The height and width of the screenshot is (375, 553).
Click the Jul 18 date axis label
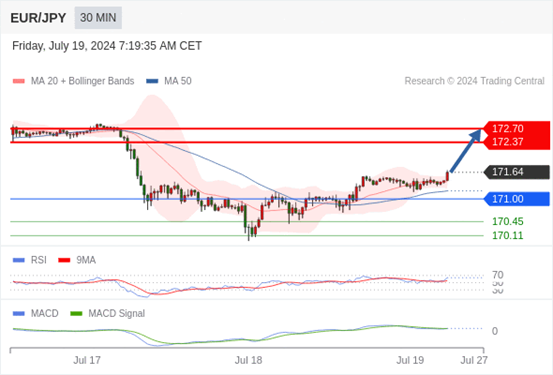tap(249, 360)
